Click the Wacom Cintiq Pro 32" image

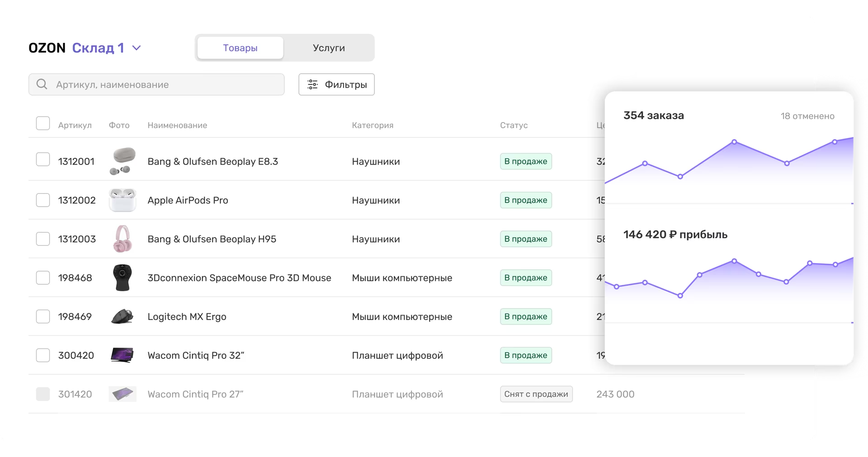123,355
